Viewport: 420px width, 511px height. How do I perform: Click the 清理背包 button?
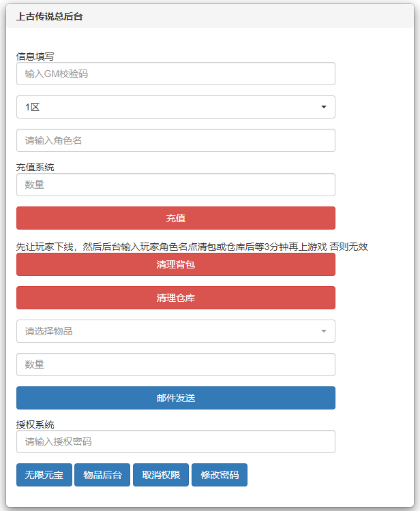(x=176, y=264)
